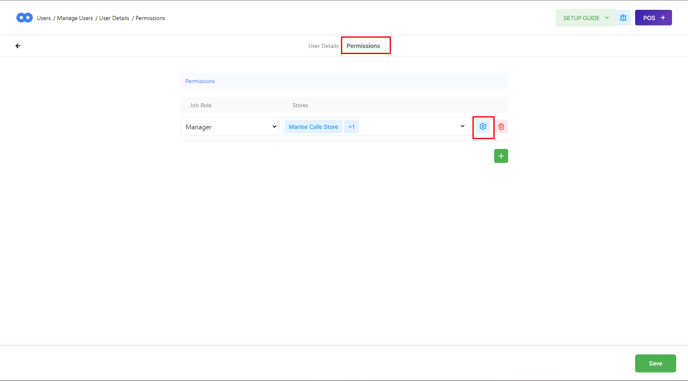Screen dimensions: 688x381
Task: Click the app logo in the header
Action: [x=25, y=18]
